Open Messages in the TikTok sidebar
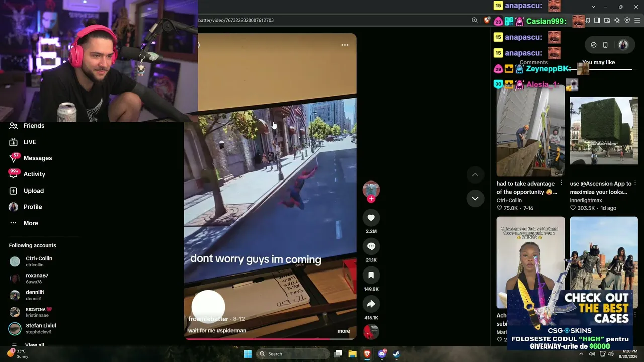 (31, 158)
